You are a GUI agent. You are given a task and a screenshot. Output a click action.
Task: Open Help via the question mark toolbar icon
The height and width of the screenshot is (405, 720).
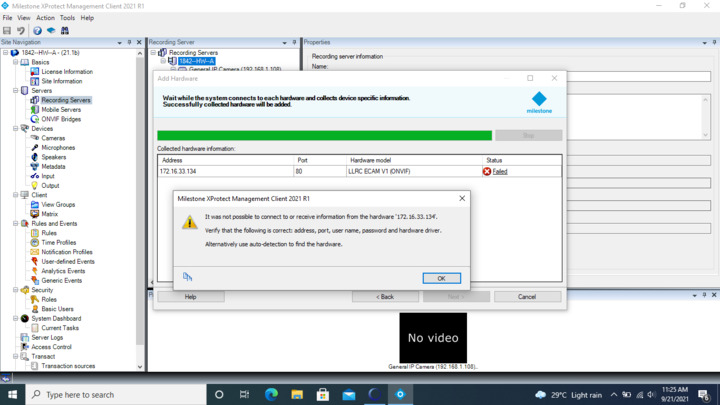tap(37, 31)
